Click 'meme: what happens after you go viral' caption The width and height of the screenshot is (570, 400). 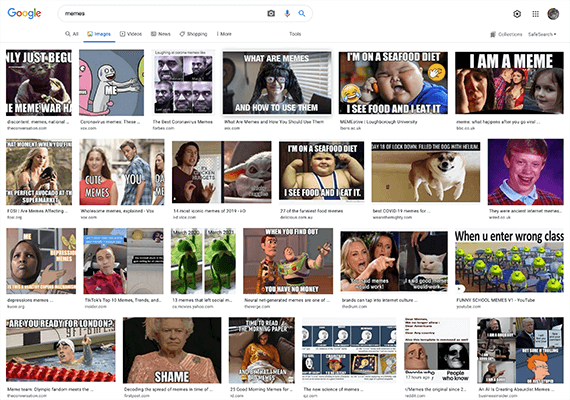[x=498, y=122]
